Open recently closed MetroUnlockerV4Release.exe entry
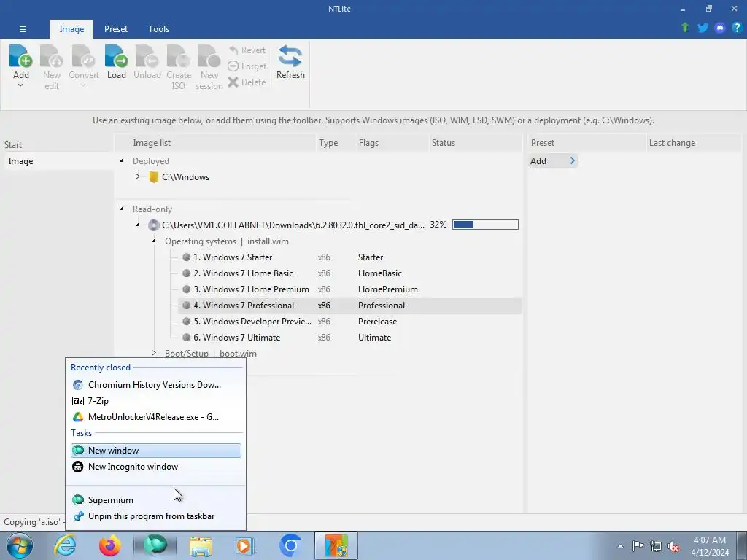 point(156,417)
